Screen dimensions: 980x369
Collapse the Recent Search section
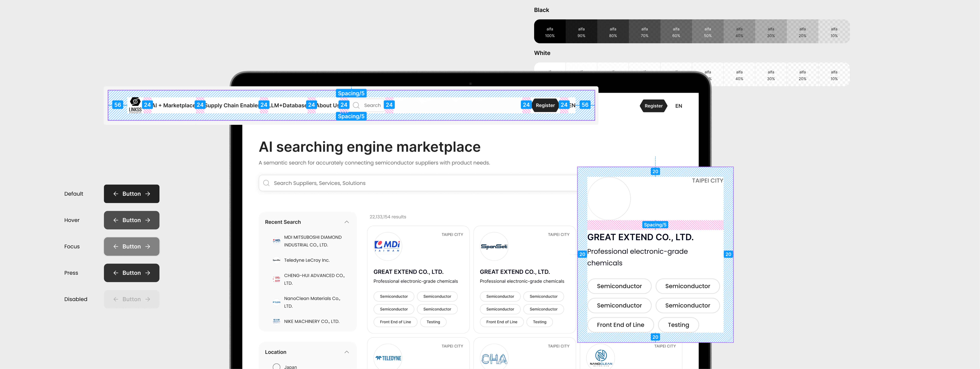(347, 222)
